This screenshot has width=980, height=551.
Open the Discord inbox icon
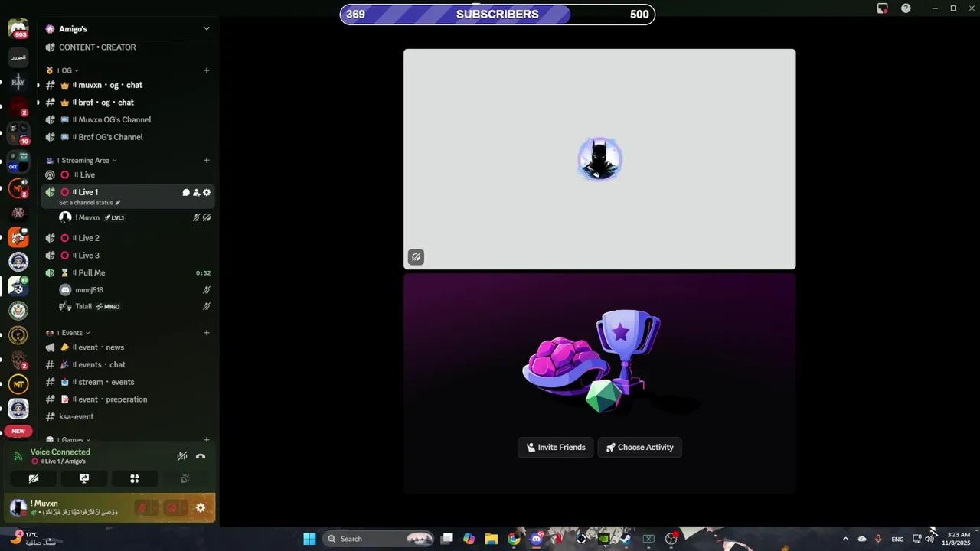pos(883,8)
